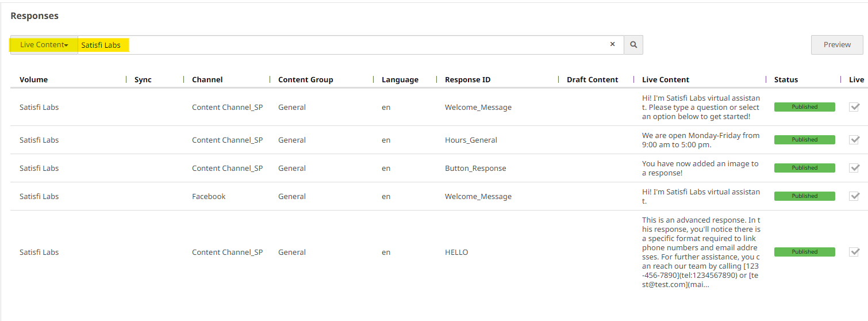
Task: Click the Preview button
Action: (836, 45)
